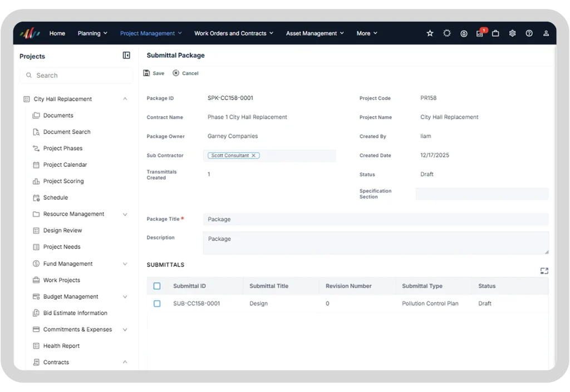Open the notifications icon with red badge
570x392 pixels.
(x=481, y=33)
